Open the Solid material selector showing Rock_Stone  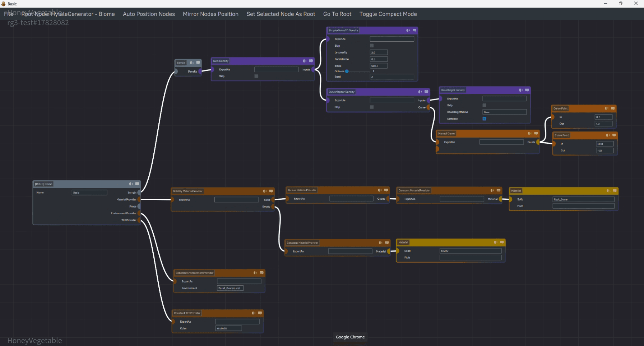pos(583,199)
